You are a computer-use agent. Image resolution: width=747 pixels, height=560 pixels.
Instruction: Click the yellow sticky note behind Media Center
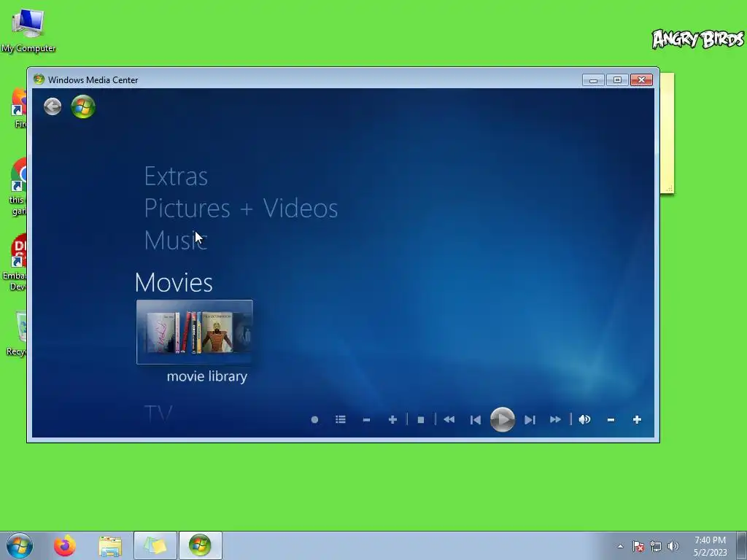[x=667, y=133]
